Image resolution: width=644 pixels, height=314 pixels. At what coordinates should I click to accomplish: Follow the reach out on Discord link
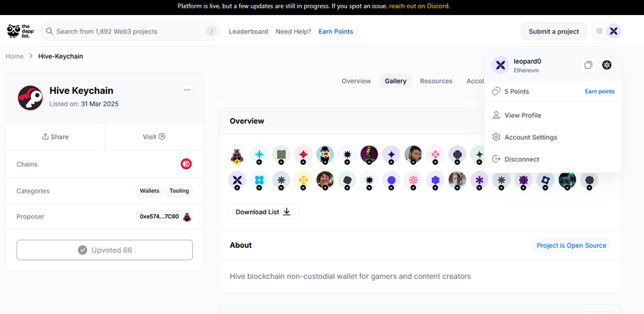[x=419, y=6]
